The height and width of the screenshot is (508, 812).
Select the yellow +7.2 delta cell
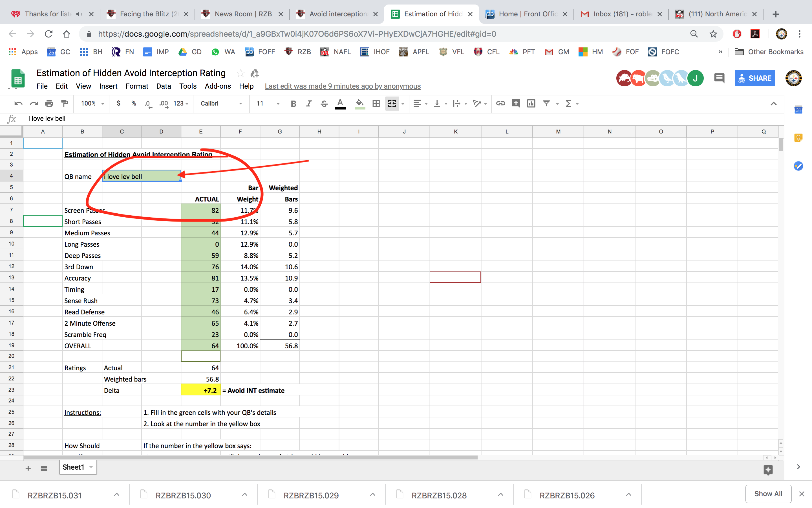(x=201, y=390)
